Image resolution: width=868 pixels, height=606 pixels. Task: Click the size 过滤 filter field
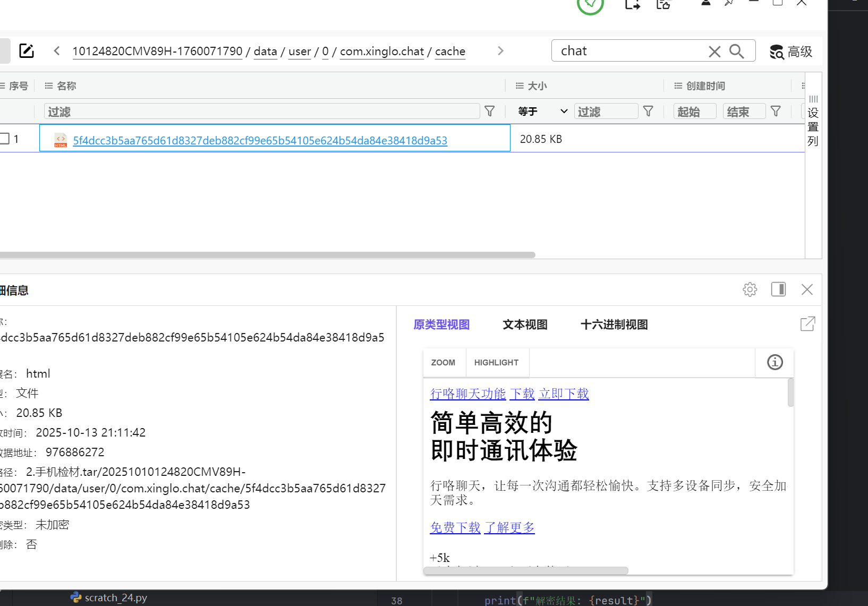pyautogui.click(x=606, y=112)
